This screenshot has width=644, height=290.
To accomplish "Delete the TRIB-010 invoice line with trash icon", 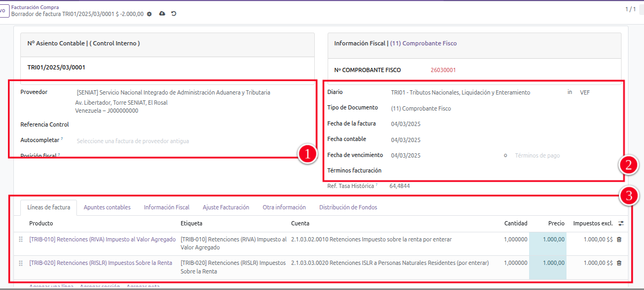I will [x=619, y=240].
